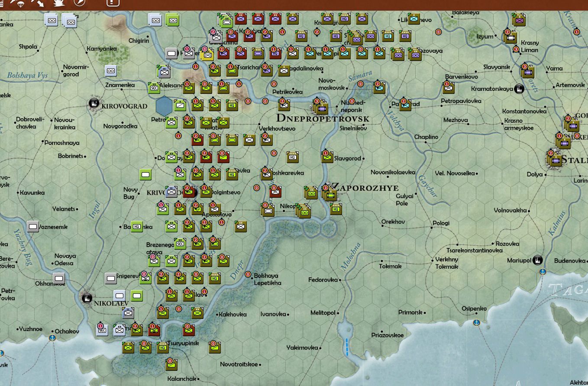588x386 pixels.
Task: Select the southernmost unit above Kalanchak
Action: [x=171, y=365]
